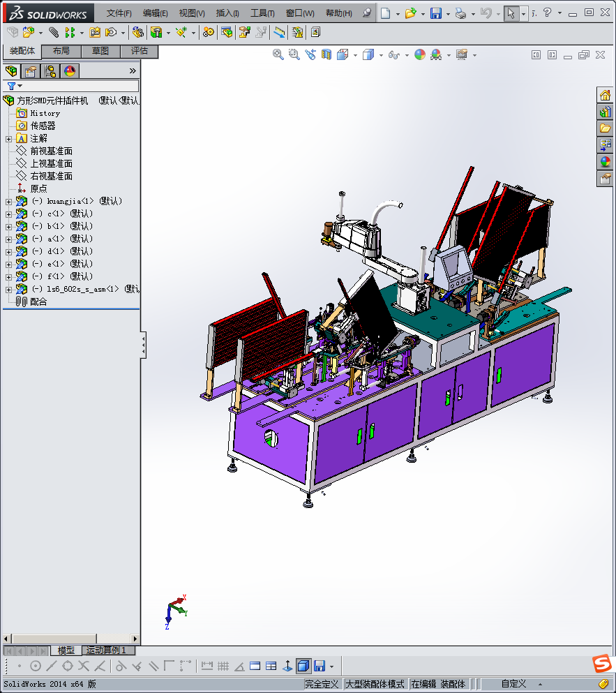The width and height of the screenshot is (616, 693).
Task: Click the 自定义 units entry in the status bar
Action: (513, 684)
